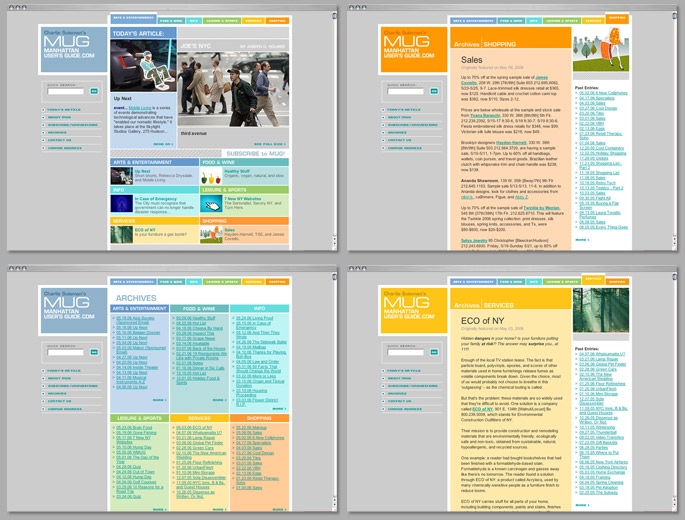
Task: Click the hand cursor icon under Leisure & Sports
Action: [x=211, y=201]
